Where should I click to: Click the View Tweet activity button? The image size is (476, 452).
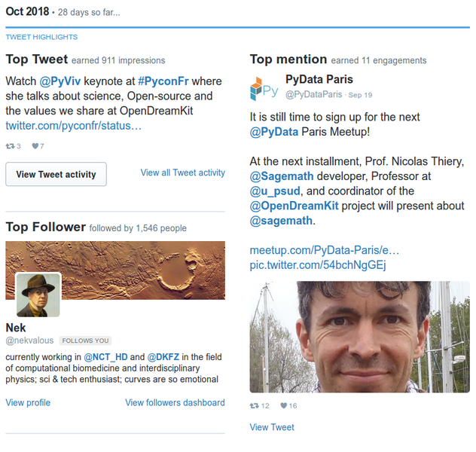pos(56,174)
